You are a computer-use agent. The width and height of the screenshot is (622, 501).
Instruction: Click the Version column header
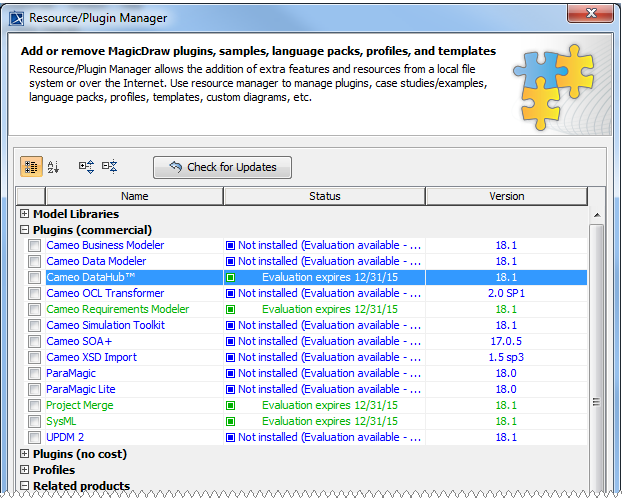point(506,197)
